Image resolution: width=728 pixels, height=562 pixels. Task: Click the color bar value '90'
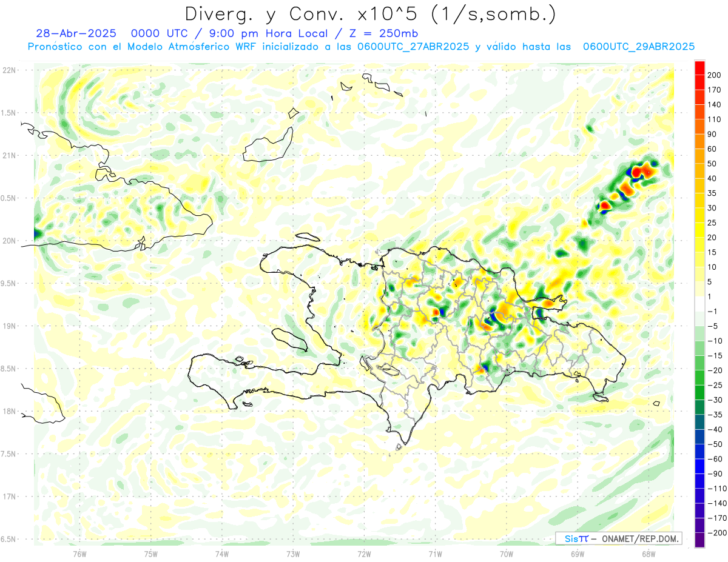click(x=712, y=134)
